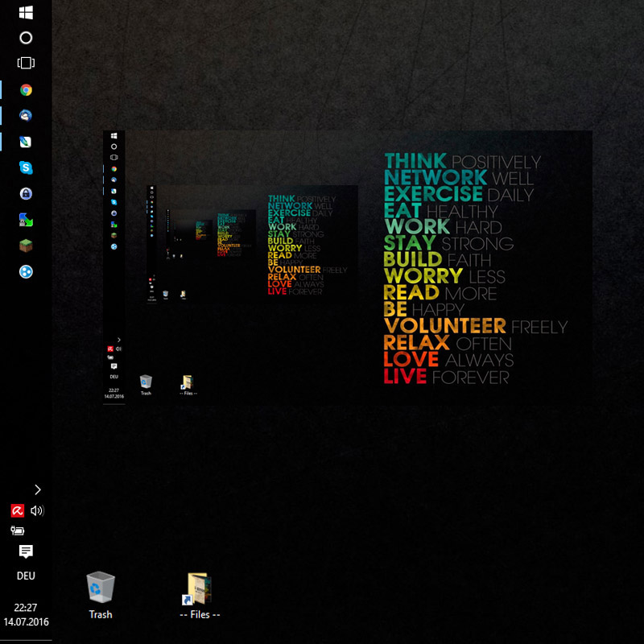Open the feather pen app on the taskbar
This screenshot has height=644, width=644.
(26, 142)
